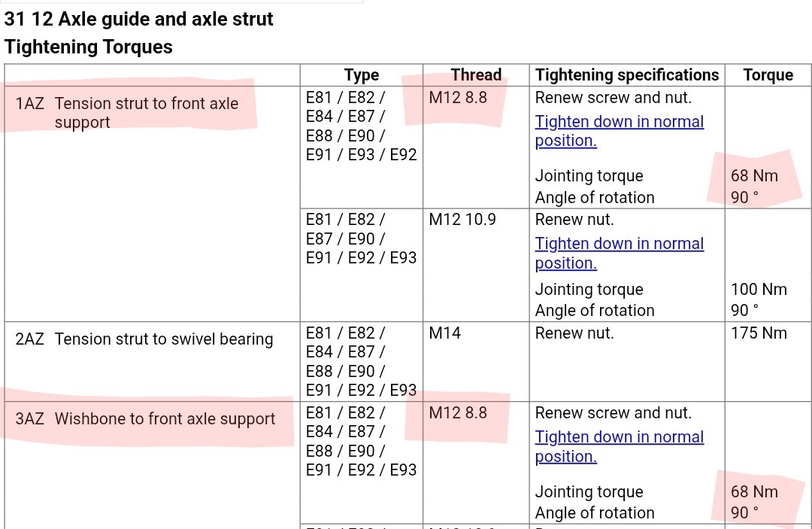This screenshot has height=529, width=812.
Task: Open 'Tighten down in normal position' link in 3AZ Wishbone row
Action: click(619, 446)
